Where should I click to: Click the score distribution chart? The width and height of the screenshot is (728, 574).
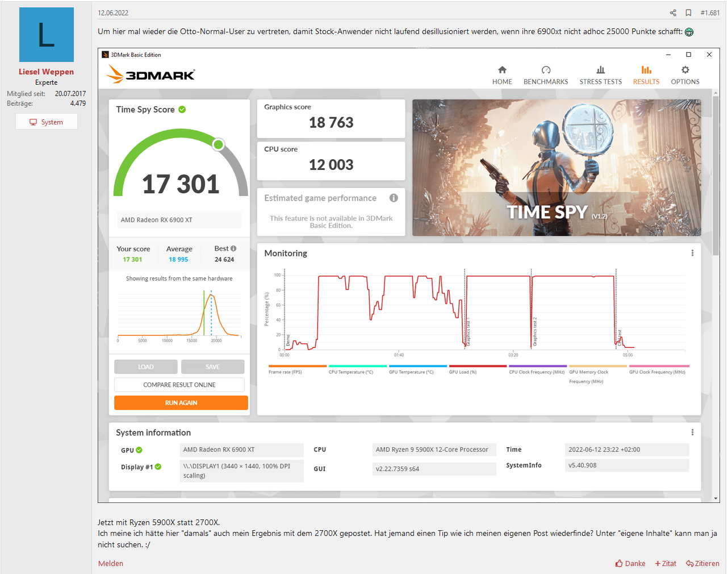tap(179, 315)
